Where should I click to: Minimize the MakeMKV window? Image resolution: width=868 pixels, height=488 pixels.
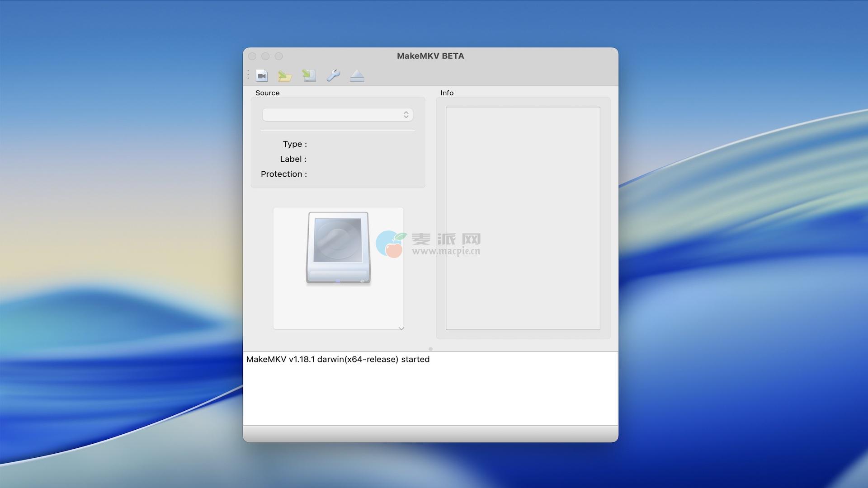265,56
